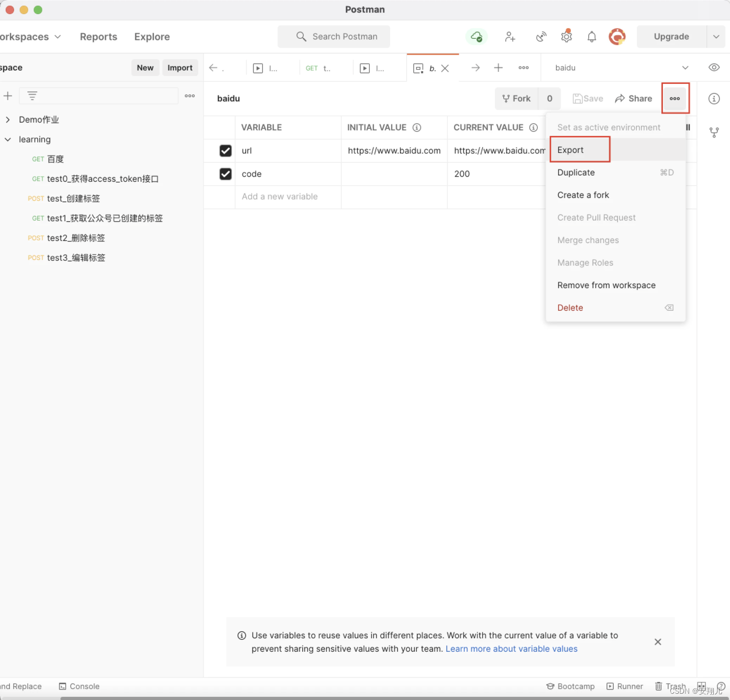The image size is (730, 700).
Task: Click the user avatar icon
Action: 617,37
